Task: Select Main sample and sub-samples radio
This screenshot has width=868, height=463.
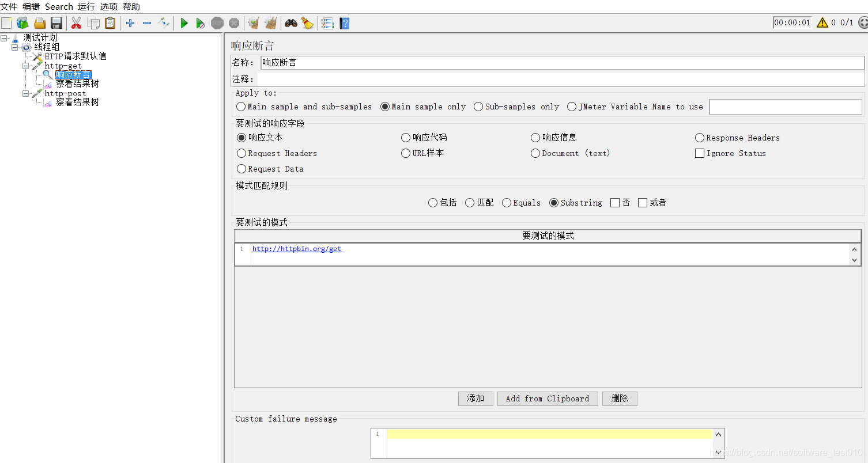Action: click(x=241, y=107)
